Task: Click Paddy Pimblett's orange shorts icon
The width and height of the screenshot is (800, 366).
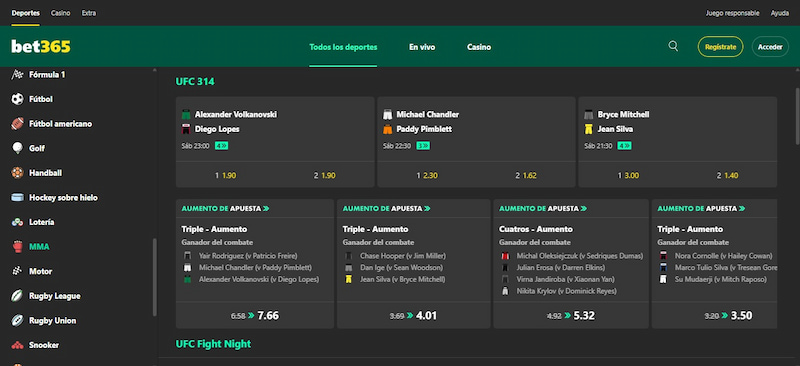Action: pyautogui.click(x=387, y=129)
